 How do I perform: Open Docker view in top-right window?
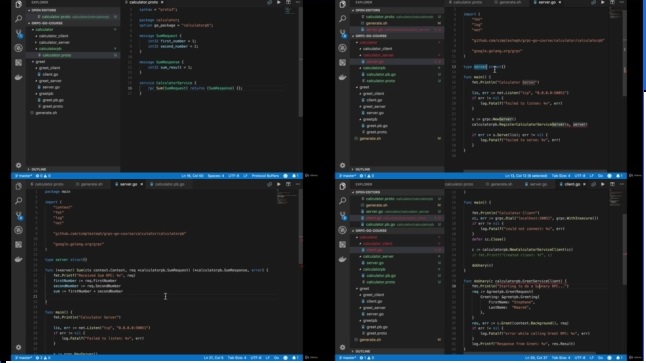click(x=343, y=77)
